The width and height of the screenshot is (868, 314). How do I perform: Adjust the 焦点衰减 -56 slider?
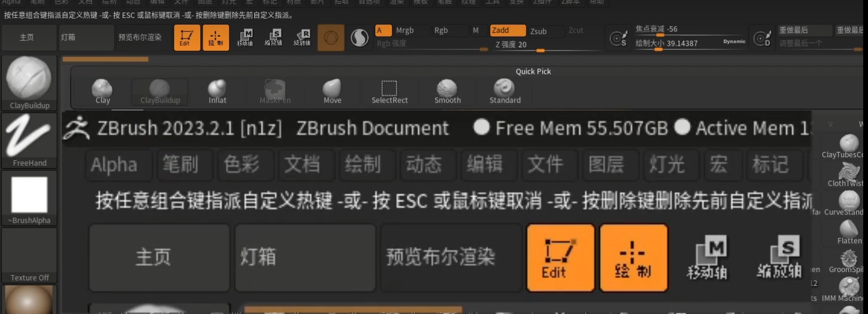(x=690, y=30)
